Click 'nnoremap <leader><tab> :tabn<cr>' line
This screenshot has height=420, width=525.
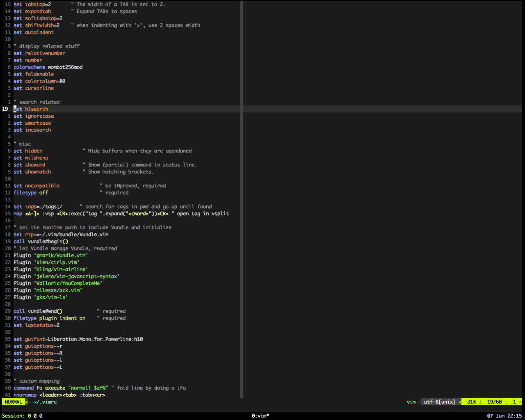pos(59,395)
